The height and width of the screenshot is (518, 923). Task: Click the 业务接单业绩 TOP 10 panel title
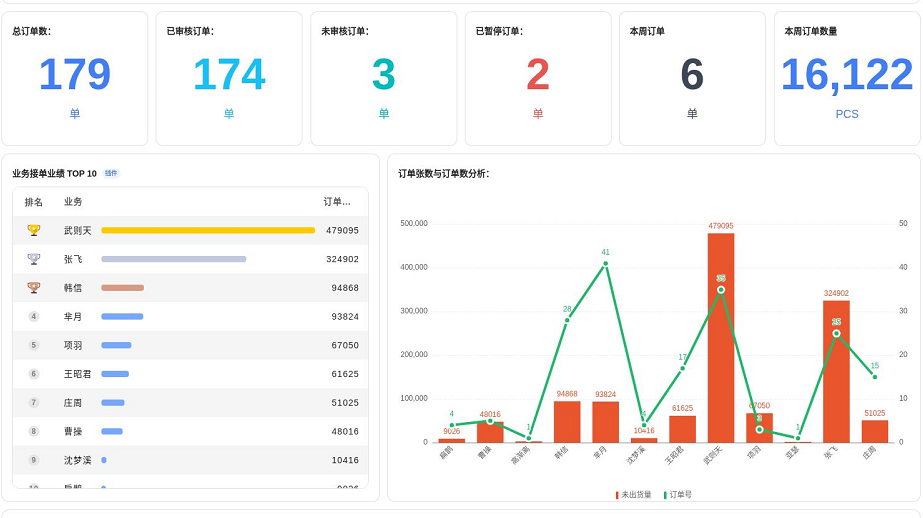tap(54, 174)
